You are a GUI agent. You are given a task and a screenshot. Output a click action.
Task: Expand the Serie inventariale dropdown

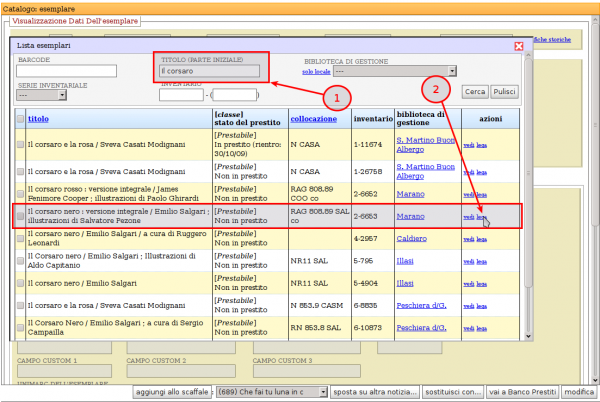(x=42, y=96)
